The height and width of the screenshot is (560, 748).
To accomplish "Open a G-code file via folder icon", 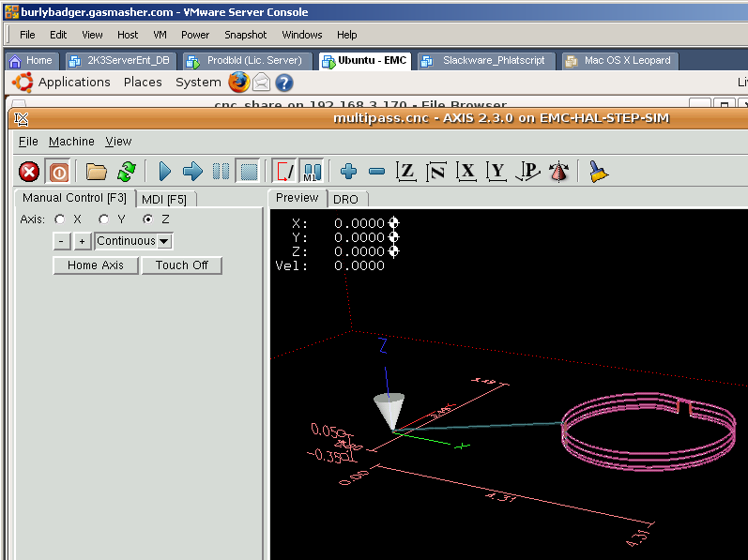I will tap(96, 172).
